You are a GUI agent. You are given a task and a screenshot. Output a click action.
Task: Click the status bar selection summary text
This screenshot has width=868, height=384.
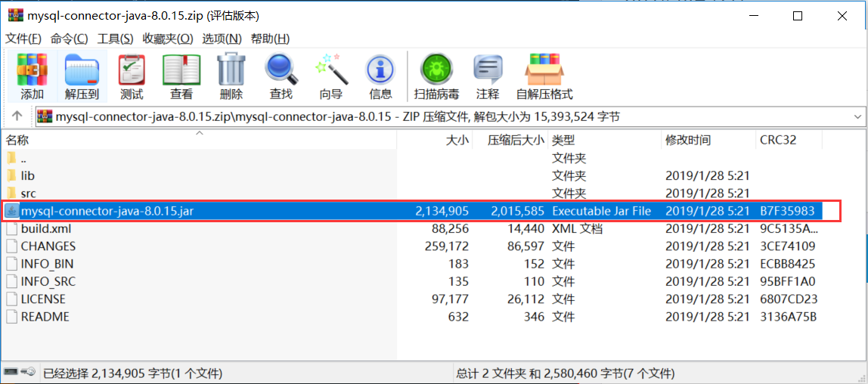point(133,372)
